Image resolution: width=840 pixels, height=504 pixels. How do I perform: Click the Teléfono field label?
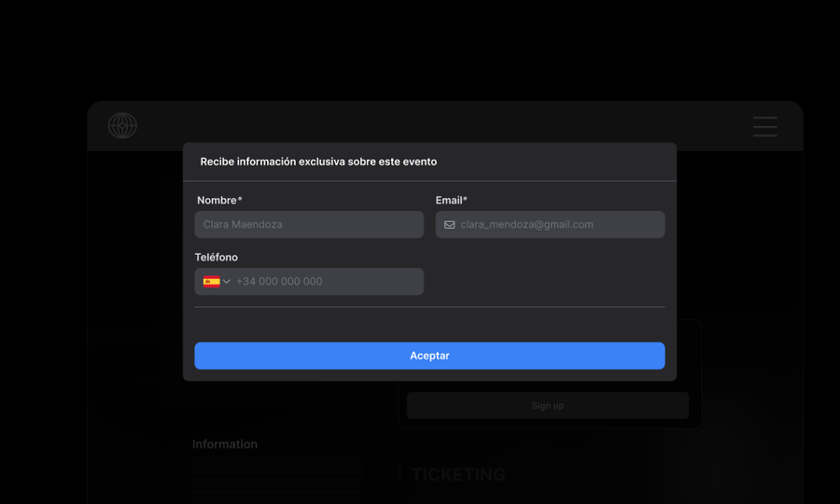217,257
